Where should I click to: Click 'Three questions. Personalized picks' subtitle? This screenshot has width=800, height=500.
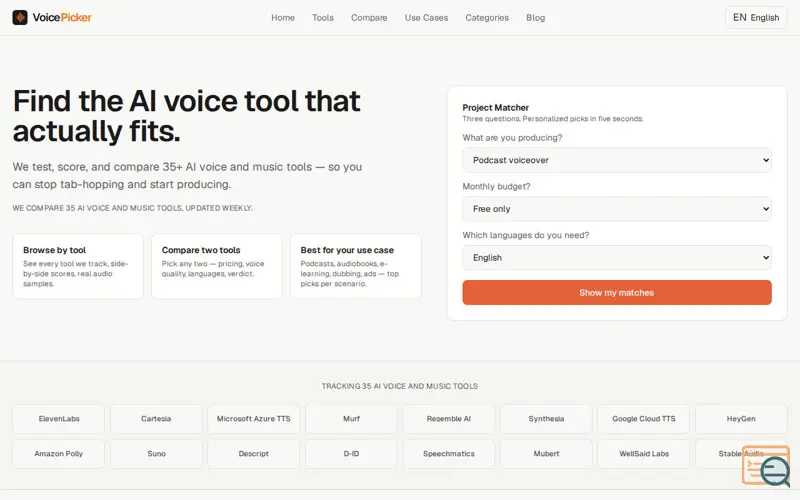[x=553, y=119]
